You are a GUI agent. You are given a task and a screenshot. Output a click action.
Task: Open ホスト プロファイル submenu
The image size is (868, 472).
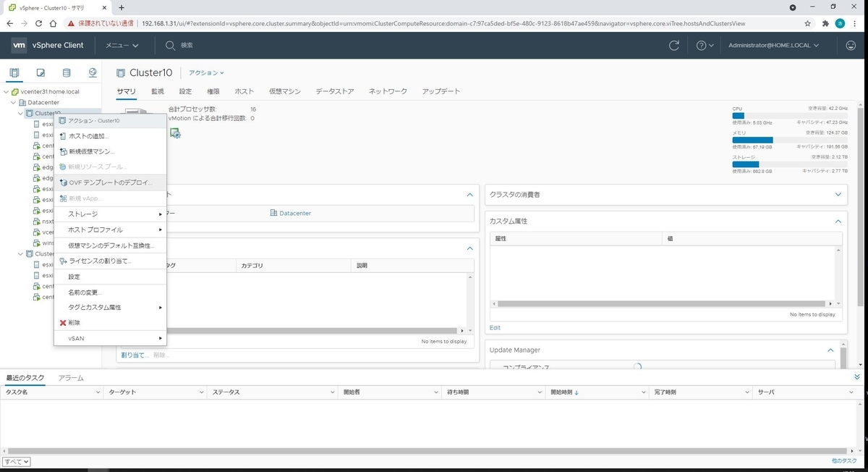110,229
